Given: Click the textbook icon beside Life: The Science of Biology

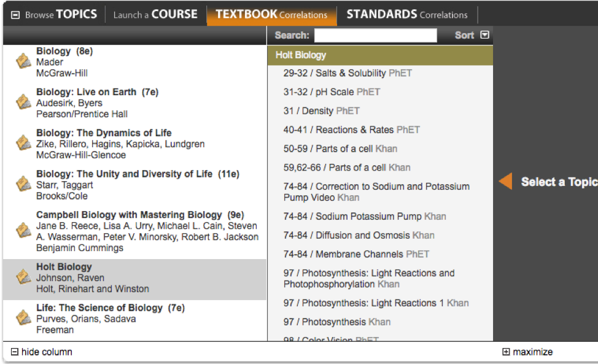Looking at the screenshot, I should click(x=23, y=318).
